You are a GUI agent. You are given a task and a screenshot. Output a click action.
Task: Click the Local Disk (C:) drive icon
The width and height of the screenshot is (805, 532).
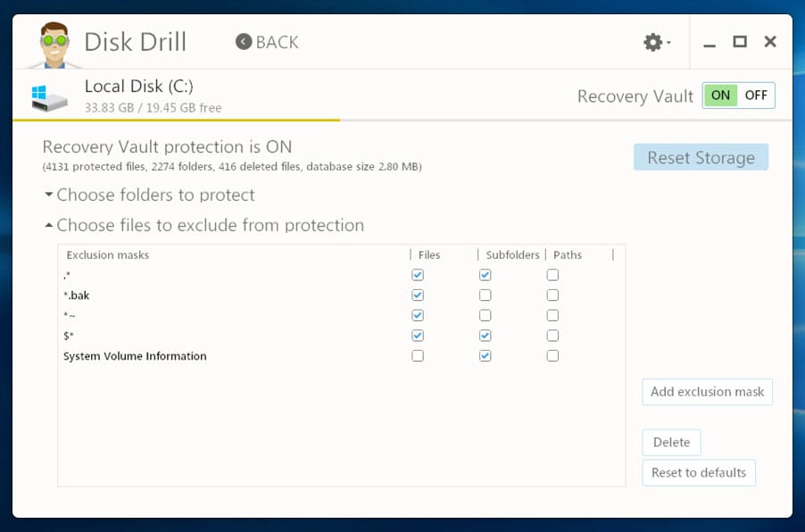coord(49,97)
